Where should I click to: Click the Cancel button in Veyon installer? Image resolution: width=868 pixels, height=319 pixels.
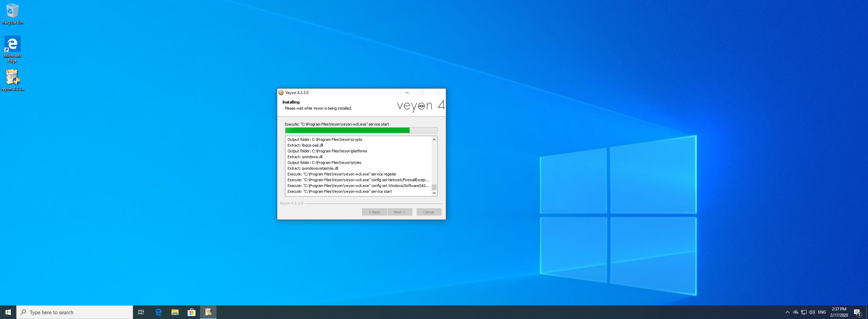click(x=429, y=212)
